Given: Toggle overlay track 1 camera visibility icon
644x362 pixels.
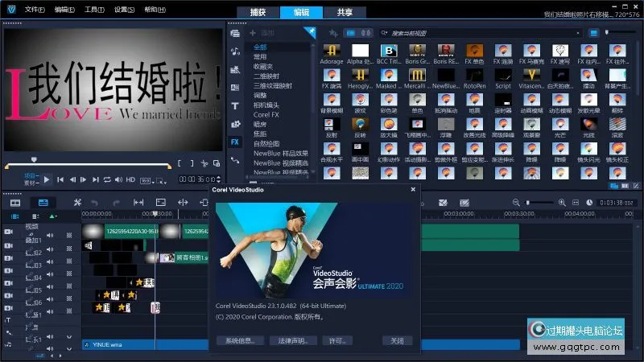Looking at the screenshot, I should click(x=8, y=245).
